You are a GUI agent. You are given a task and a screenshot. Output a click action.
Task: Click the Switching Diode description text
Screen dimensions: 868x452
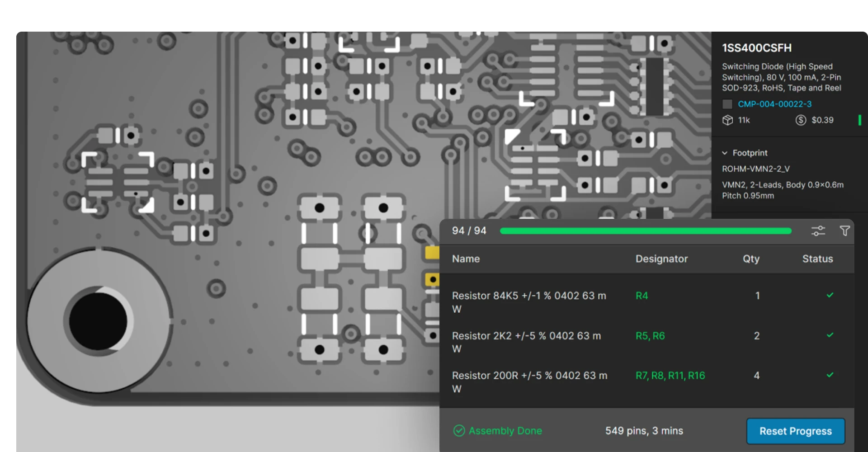click(782, 77)
